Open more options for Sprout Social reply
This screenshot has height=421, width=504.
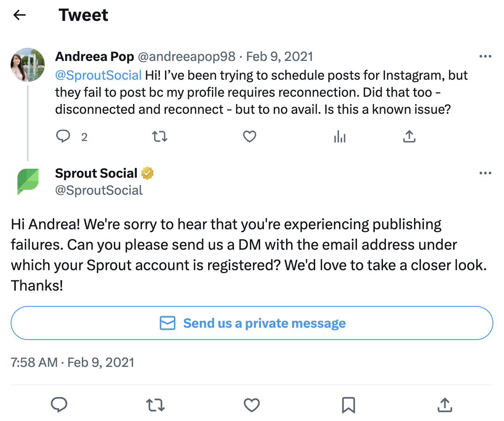click(485, 173)
